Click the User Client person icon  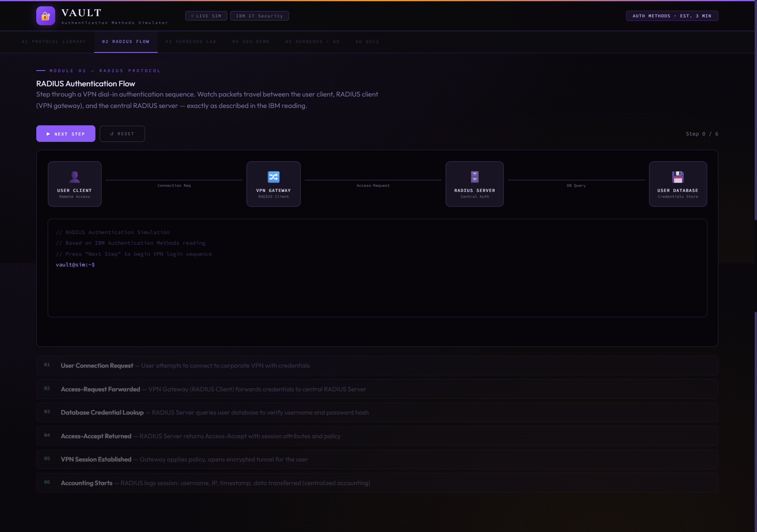click(75, 177)
